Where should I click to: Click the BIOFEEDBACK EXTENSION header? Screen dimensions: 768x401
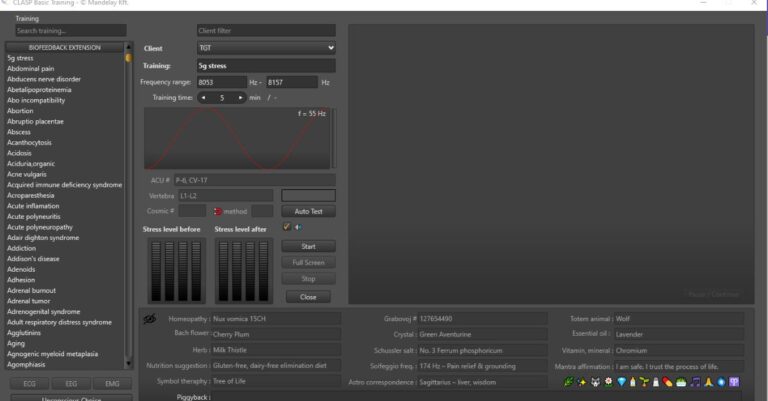point(65,47)
